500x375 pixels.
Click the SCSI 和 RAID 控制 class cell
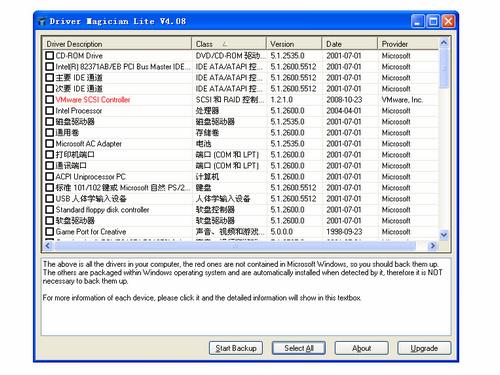(x=230, y=100)
